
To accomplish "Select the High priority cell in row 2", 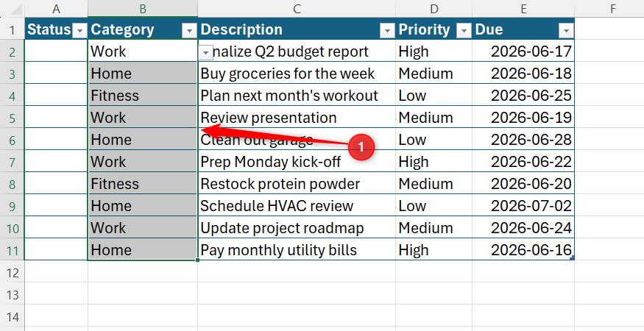I will coord(434,51).
